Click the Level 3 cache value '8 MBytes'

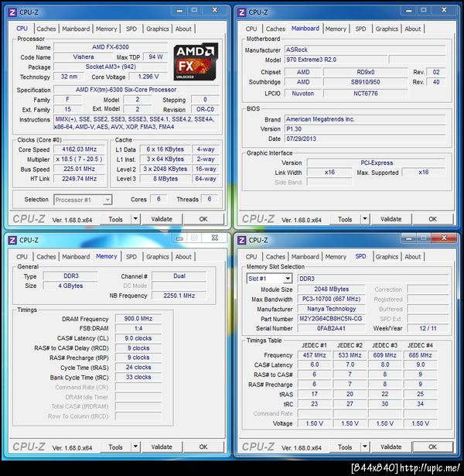point(165,179)
